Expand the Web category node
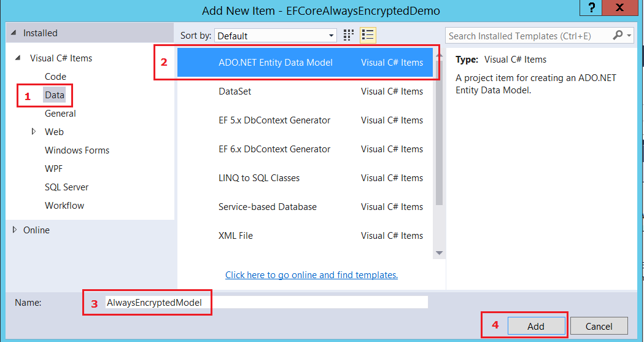644x342 pixels. pos(34,131)
